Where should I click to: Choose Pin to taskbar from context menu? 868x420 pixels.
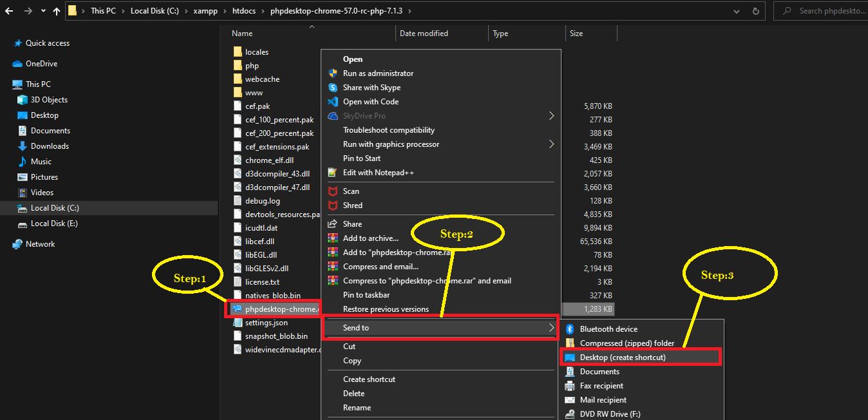(366, 295)
